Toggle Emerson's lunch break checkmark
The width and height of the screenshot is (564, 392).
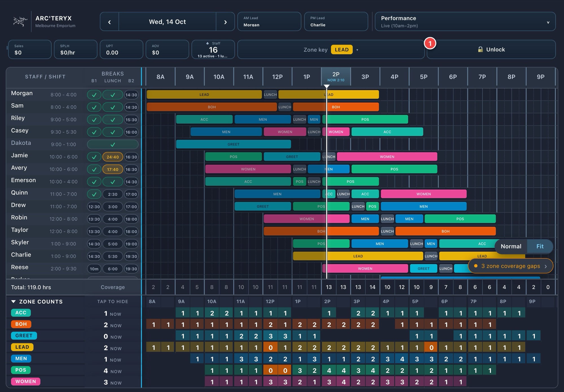point(113,182)
